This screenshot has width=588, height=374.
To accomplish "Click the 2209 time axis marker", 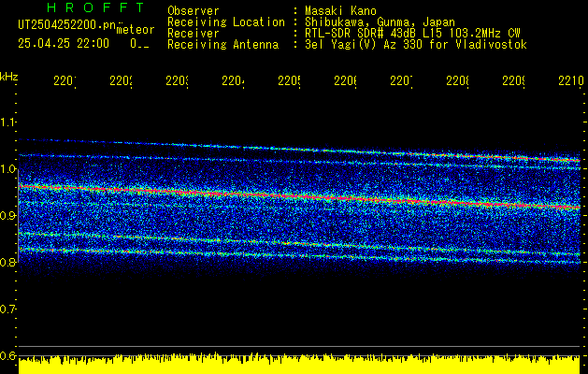I will tap(514, 80).
